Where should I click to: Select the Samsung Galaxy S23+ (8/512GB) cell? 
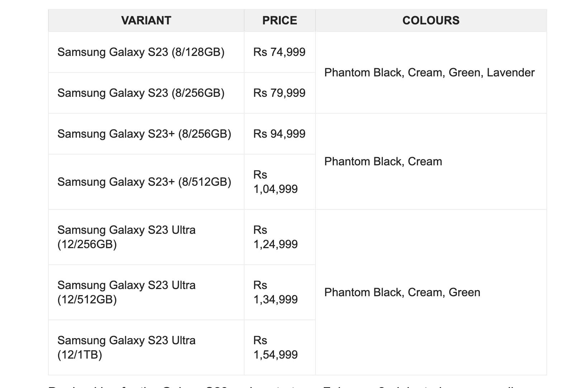tap(144, 182)
